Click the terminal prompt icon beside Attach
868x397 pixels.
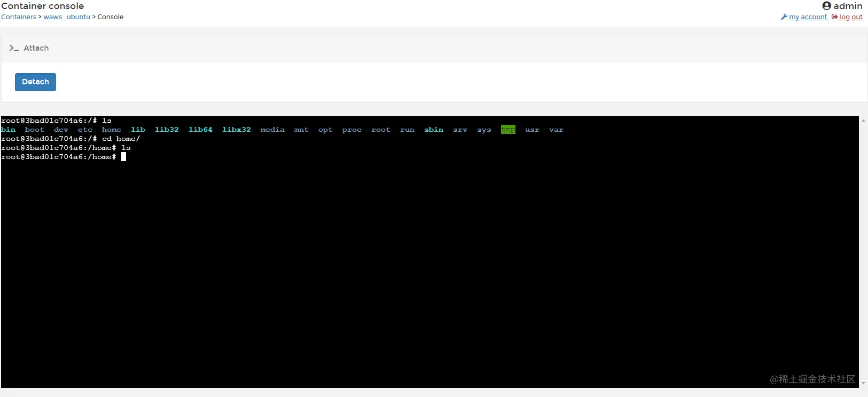coord(14,48)
